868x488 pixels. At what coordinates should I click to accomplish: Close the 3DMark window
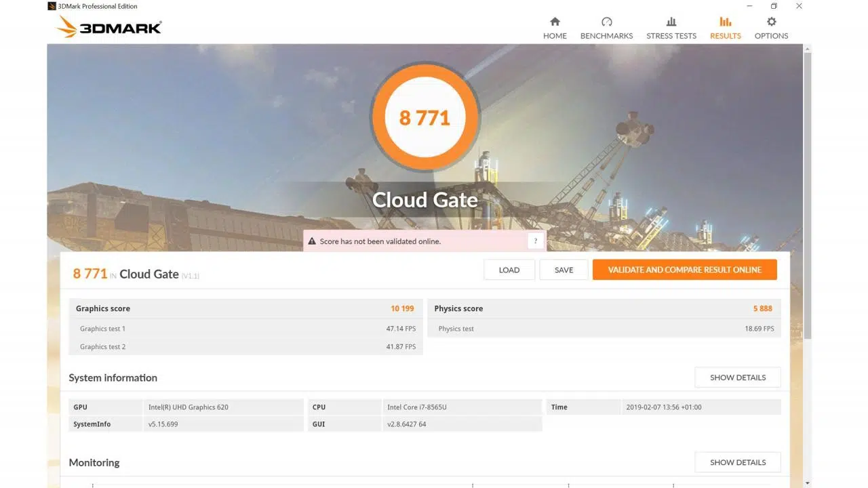pyautogui.click(x=799, y=6)
